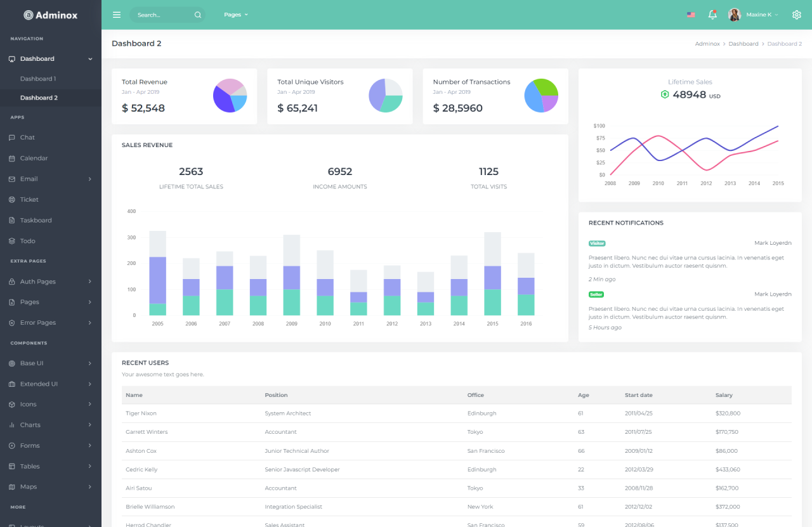Click the Taskboard icon in sidebar
Screen dimensions: 812x527
(12, 221)
